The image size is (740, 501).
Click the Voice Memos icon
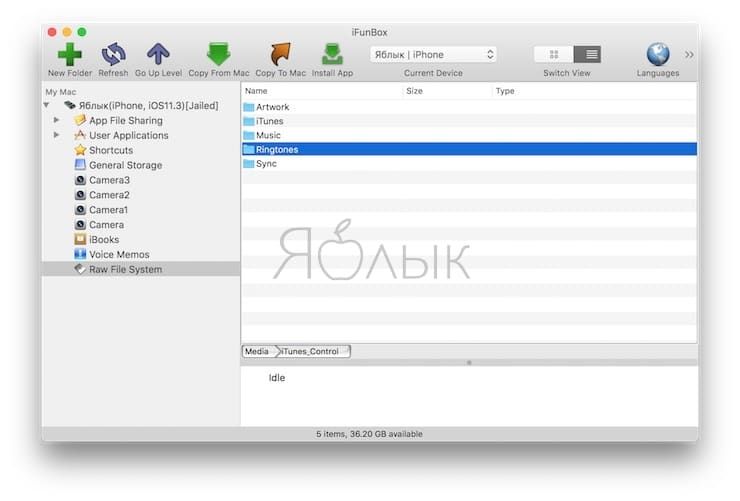click(x=80, y=254)
